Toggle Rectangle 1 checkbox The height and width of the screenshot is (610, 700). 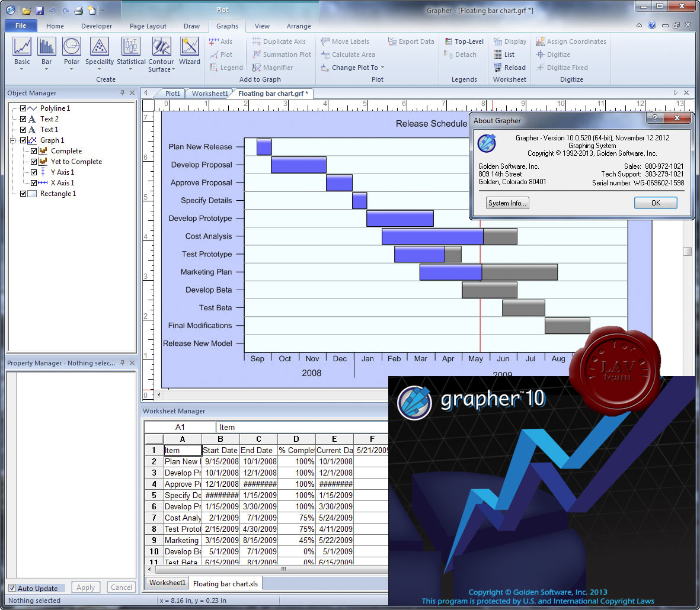point(23,194)
